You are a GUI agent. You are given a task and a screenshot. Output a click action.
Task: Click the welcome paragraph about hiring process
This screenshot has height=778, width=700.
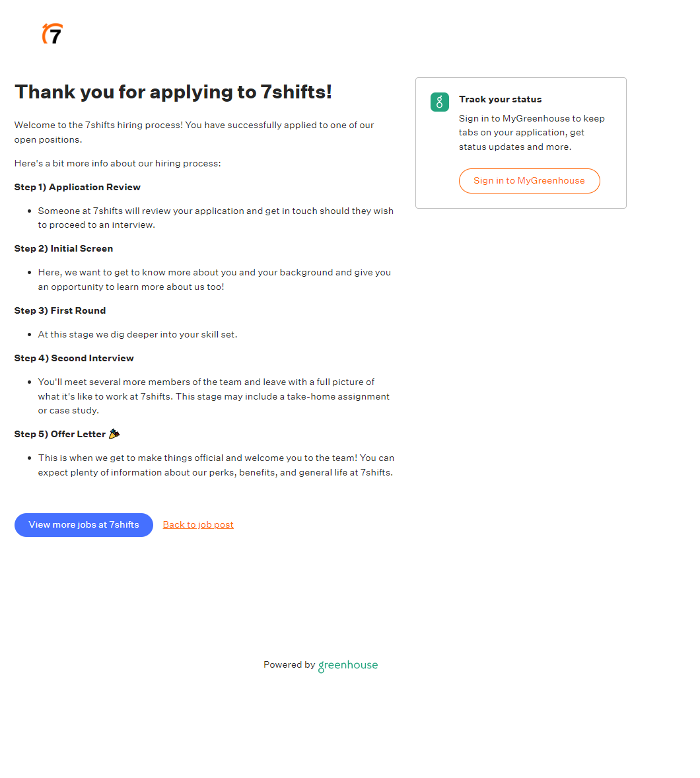(194, 132)
